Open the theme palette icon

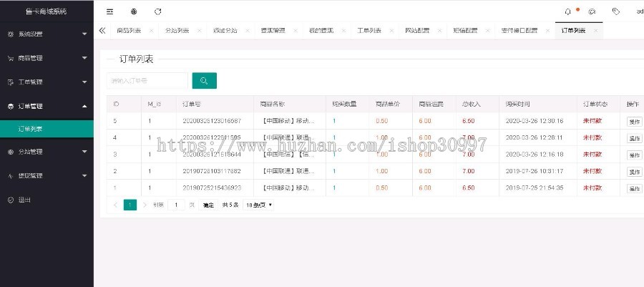click(592, 11)
